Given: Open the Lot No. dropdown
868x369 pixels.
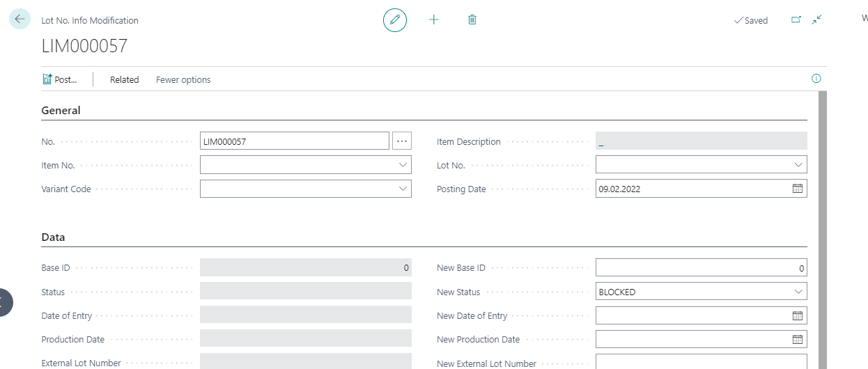Looking at the screenshot, I should pyautogui.click(x=798, y=165).
